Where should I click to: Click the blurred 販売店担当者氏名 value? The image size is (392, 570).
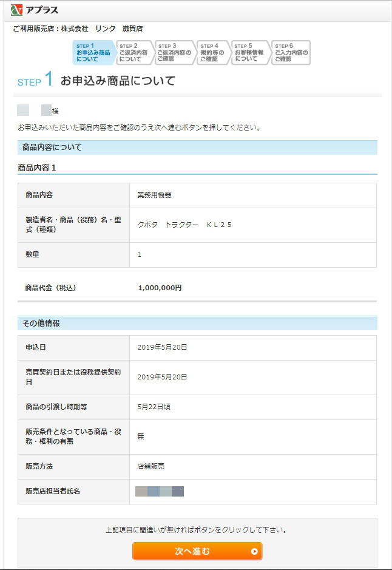click(160, 491)
